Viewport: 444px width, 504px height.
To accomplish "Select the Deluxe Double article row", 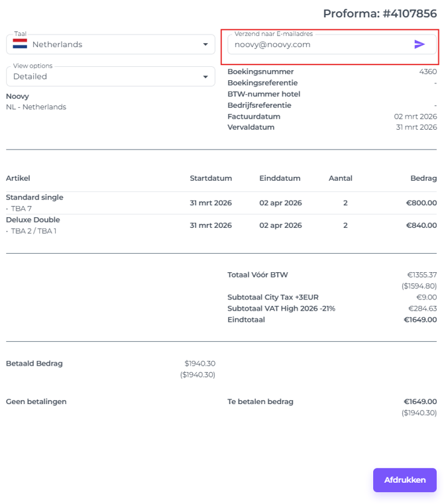I will 33,220.
